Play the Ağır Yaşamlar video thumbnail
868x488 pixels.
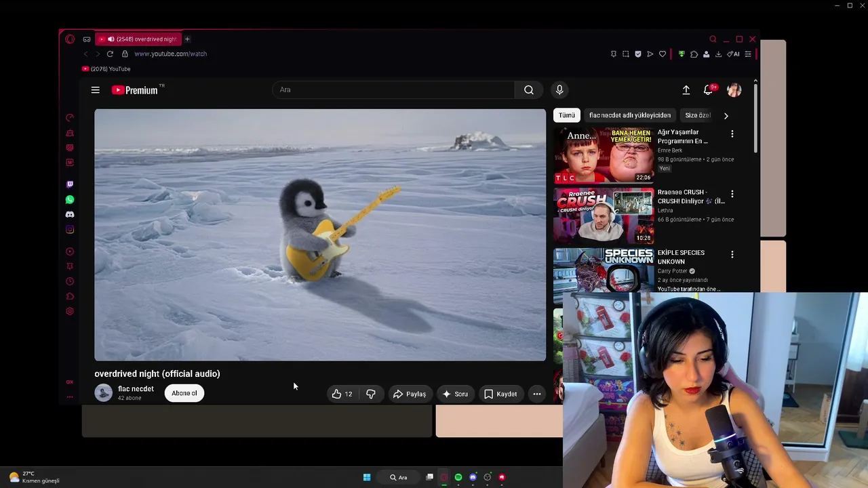point(604,155)
